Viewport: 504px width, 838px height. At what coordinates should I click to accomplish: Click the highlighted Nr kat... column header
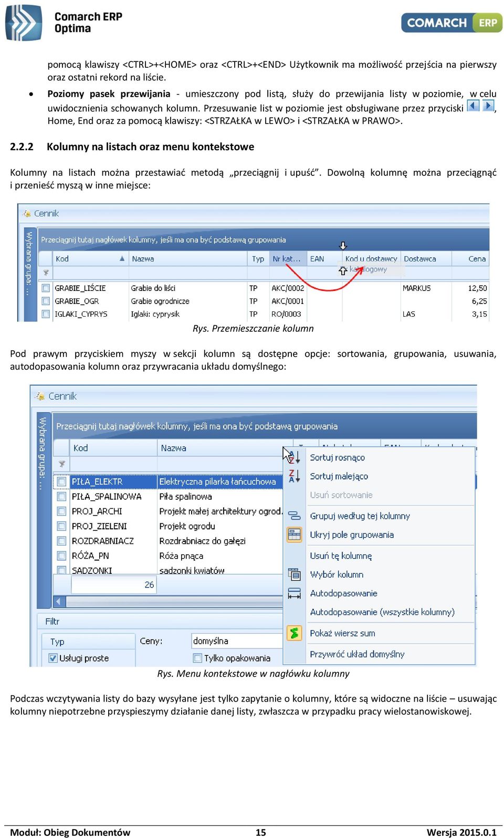(287, 258)
